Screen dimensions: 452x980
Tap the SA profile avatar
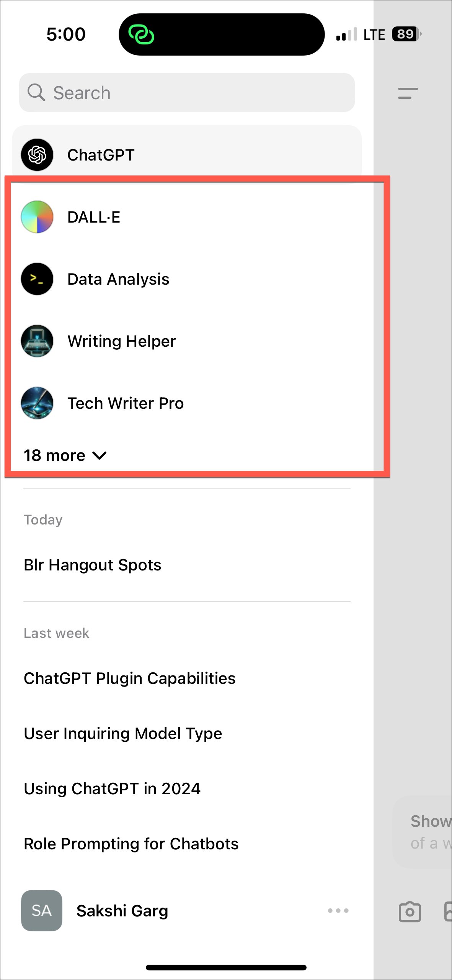pos(42,911)
